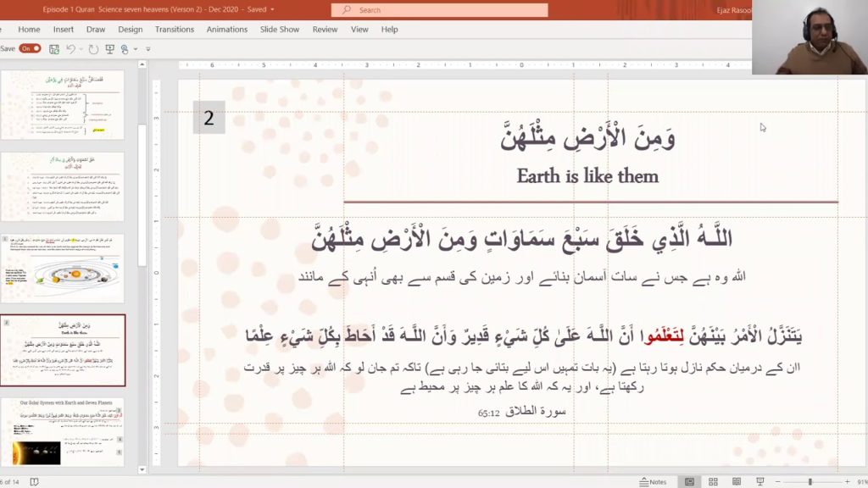The image size is (868, 488).
Task: Switch to Slide Sorter view
Action: [x=712, y=482]
